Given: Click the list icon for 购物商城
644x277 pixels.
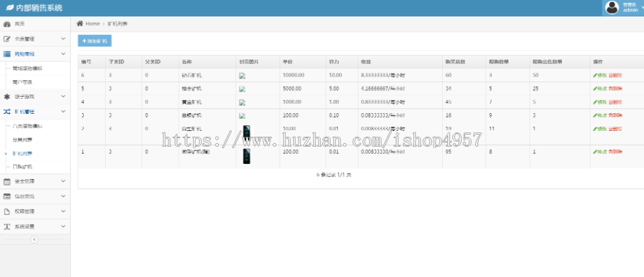Looking at the screenshot, I should pos(7,54).
